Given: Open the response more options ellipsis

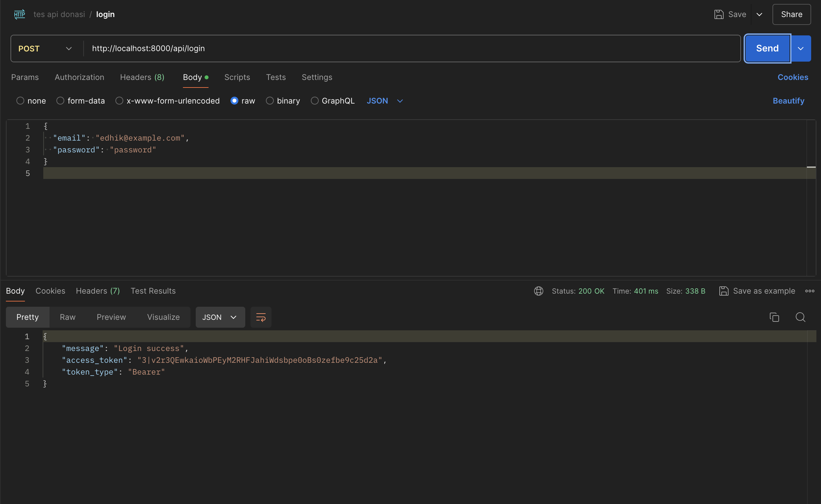Looking at the screenshot, I should tap(810, 291).
